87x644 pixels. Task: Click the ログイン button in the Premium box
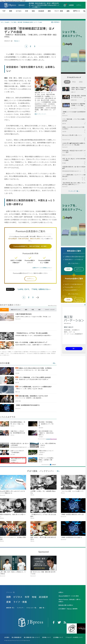(30, 279)
